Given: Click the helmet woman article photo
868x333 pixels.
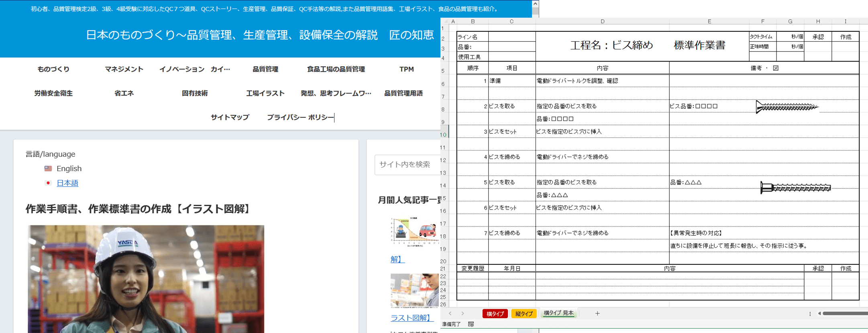Looking at the screenshot, I should pyautogui.click(x=146, y=279).
